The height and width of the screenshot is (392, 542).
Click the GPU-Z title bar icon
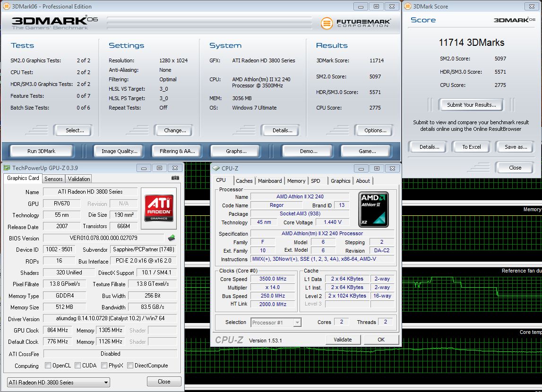pyautogui.click(x=7, y=168)
